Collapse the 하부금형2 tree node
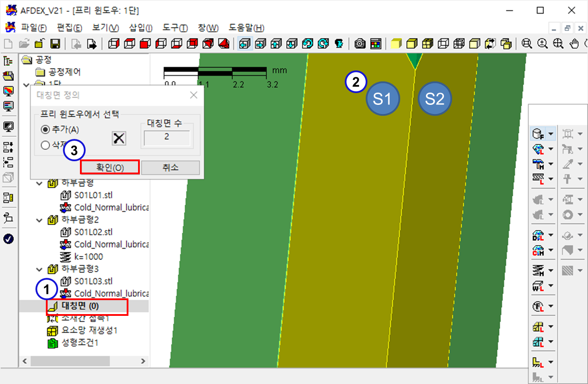Viewport: 588px width, 384px height. pos(40,220)
